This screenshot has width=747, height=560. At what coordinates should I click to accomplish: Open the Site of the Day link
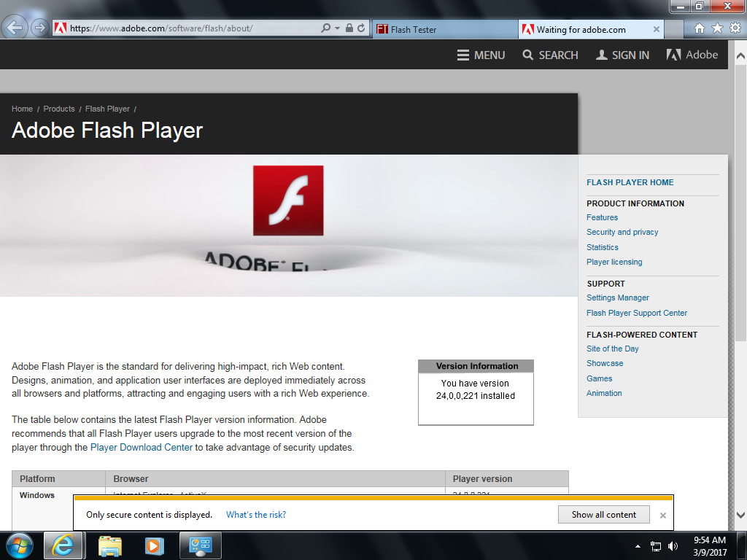pos(612,349)
